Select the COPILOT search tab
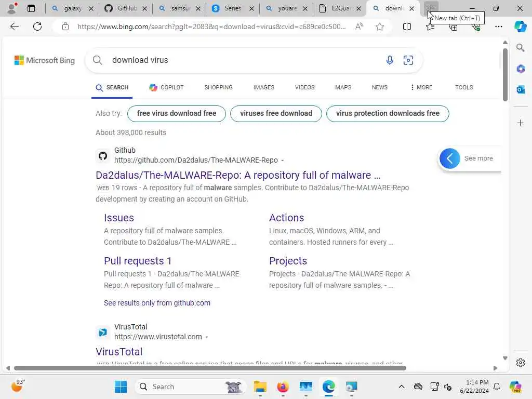532x399 pixels. (x=166, y=87)
